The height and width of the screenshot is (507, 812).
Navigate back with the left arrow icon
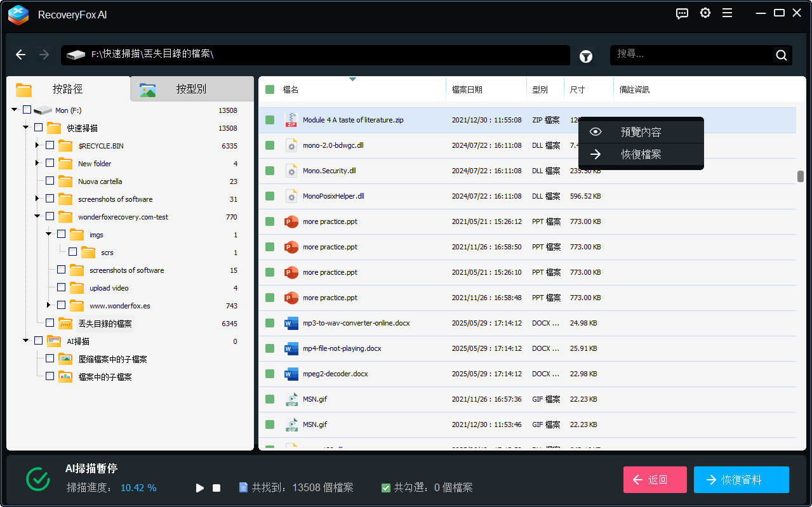click(x=20, y=55)
